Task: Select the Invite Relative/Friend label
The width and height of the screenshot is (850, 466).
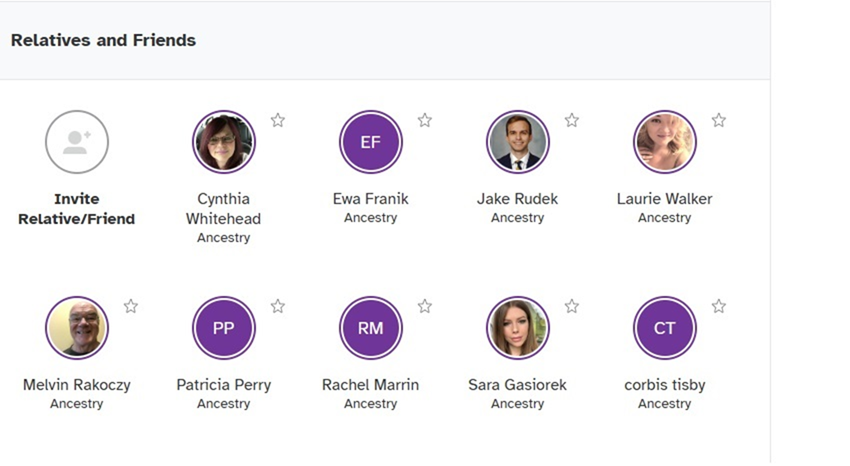Action: point(76,209)
